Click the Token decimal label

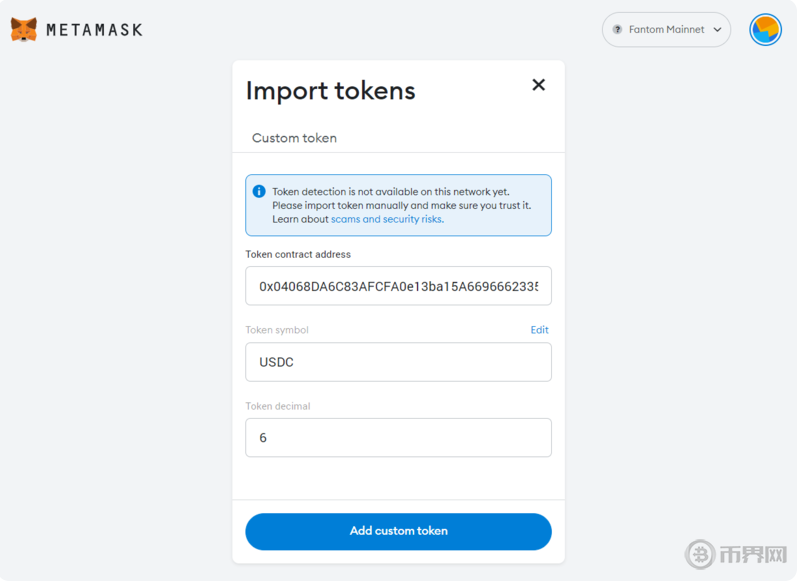point(278,406)
